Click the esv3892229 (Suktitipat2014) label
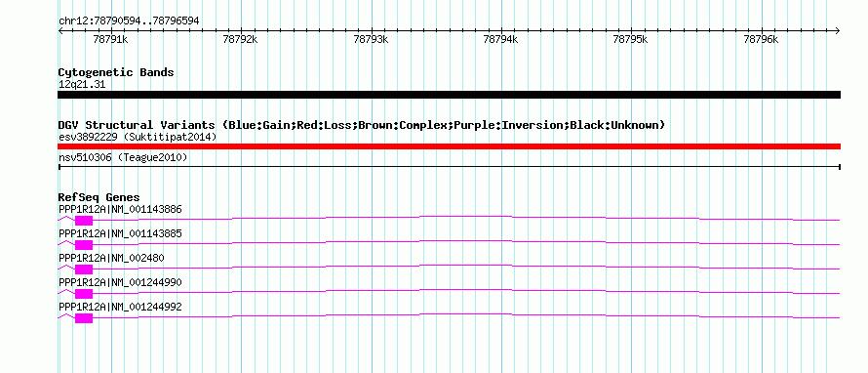Viewport: 868px width, 373px height. (138, 137)
